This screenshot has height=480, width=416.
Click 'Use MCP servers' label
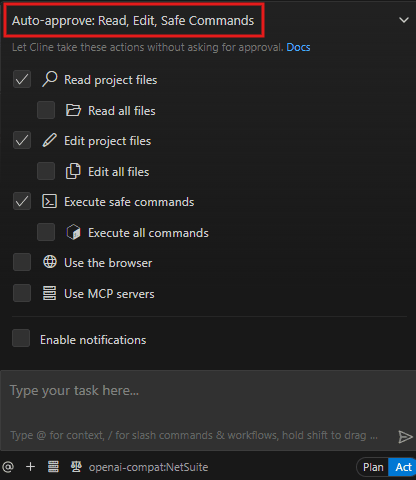click(x=109, y=294)
